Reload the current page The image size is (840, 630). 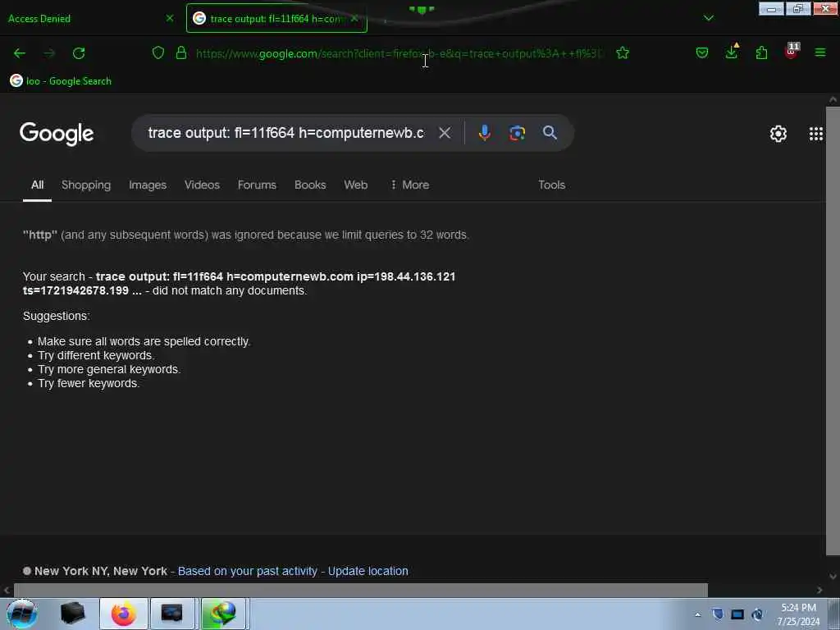tap(79, 53)
